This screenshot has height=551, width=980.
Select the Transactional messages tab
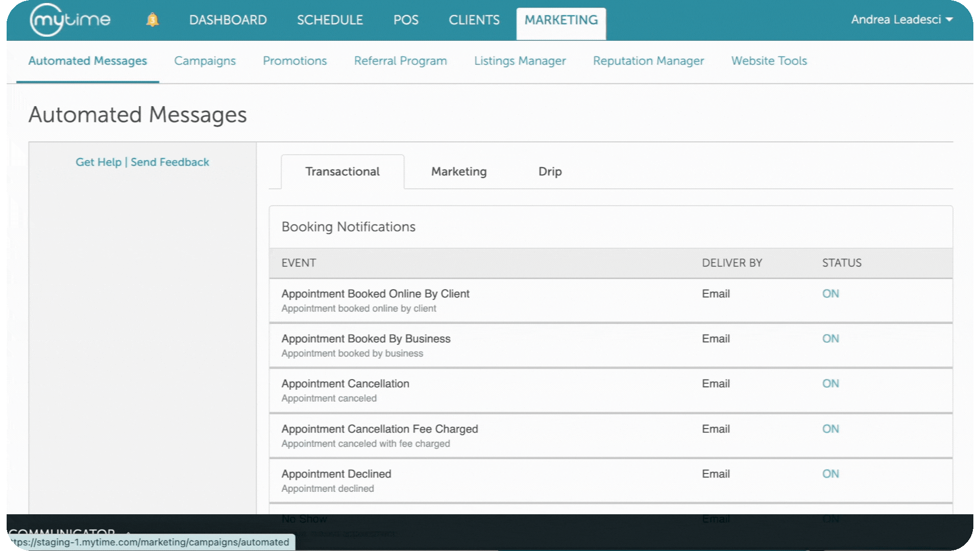coord(342,172)
